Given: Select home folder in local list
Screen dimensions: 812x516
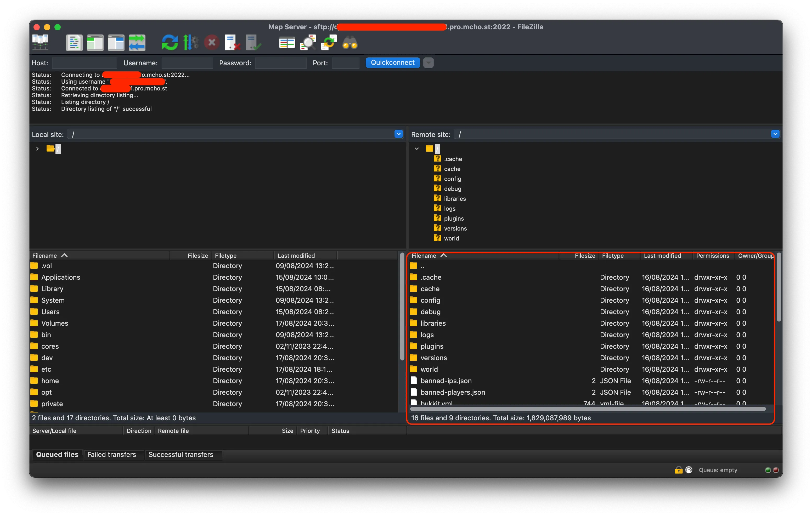Looking at the screenshot, I should [x=214, y=381].
